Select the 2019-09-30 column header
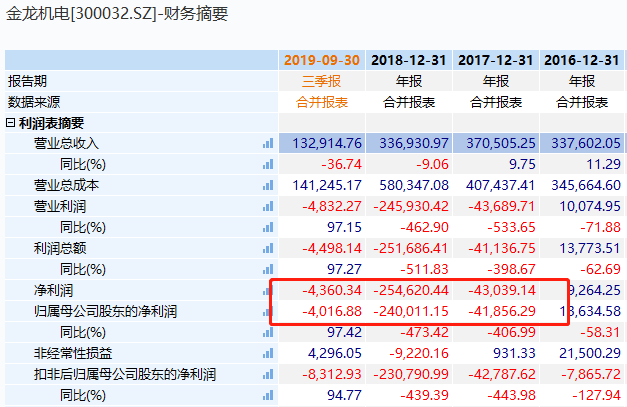The width and height of the screenshot is (627, 407). [323, 59]
